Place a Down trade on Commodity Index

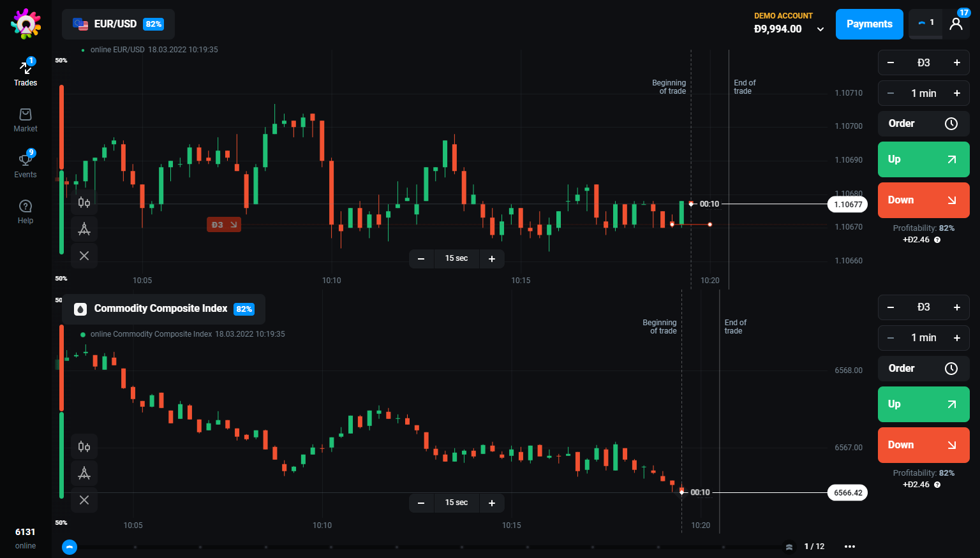coord(923,445)
